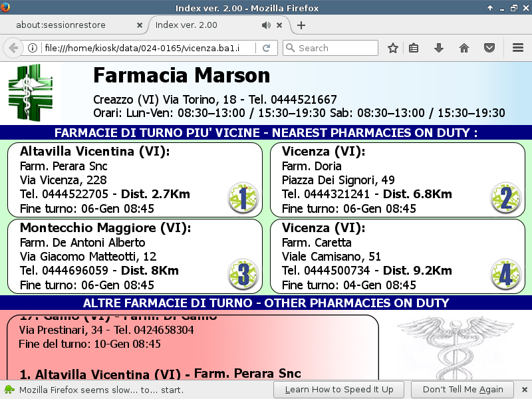Open the Downloads arrow panel
The image size is (532, 399).
point(439,48)
